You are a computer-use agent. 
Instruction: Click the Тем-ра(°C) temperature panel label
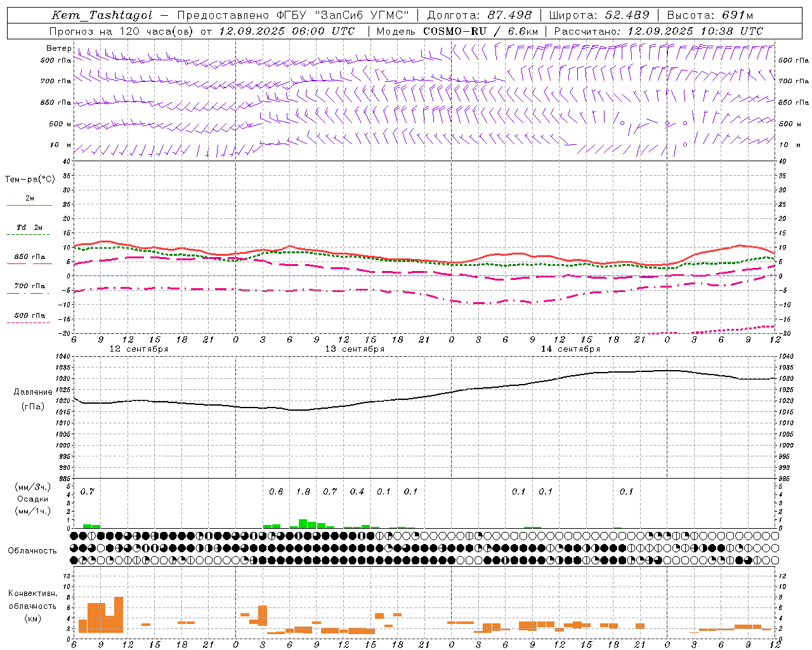[30, 179]
